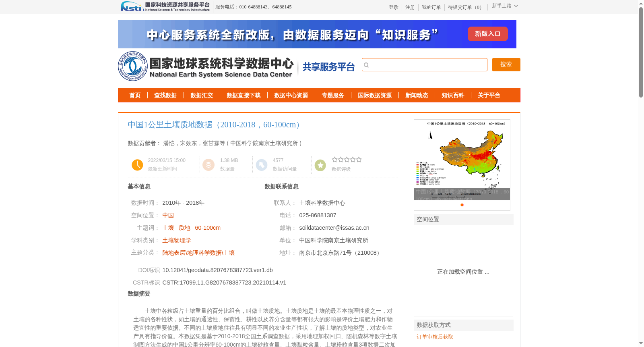
Task: Click the orange 搜索 button
Action: pyautogui.click(x=506, y=64)
